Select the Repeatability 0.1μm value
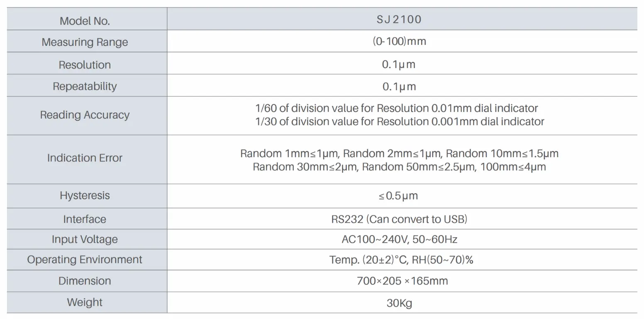This screenshot has height=319, width=644. coord(399,86)
